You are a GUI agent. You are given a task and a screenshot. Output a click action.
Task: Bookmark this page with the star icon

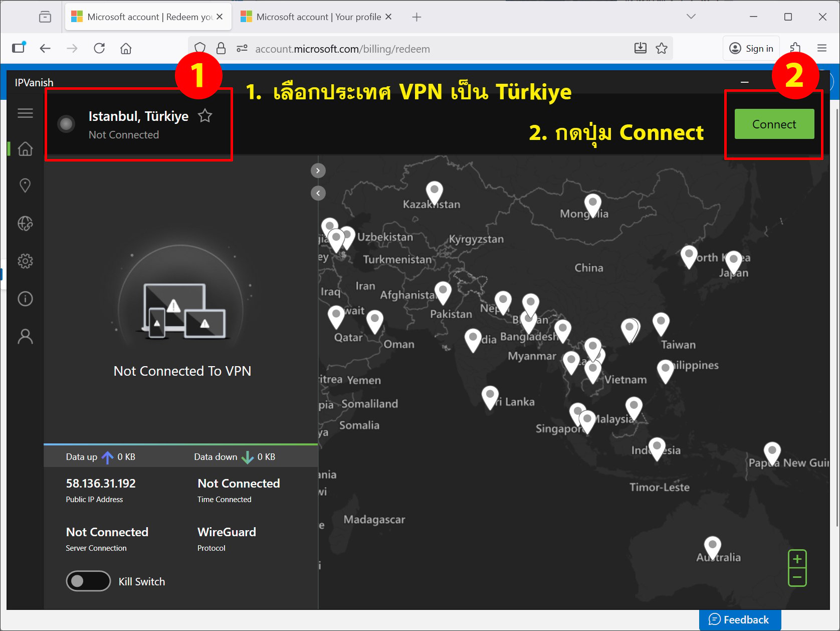[x=662, y=48]
